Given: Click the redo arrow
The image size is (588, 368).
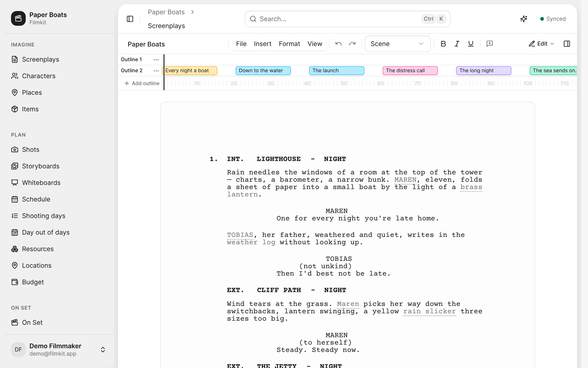Looking at the screenshot, I should click(x=352, y=44).
